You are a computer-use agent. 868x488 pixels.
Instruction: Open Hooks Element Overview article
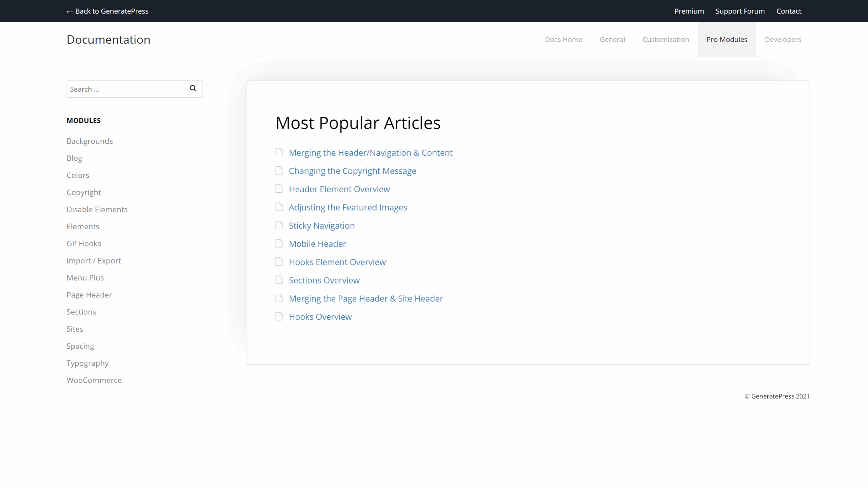coord(337,262)
